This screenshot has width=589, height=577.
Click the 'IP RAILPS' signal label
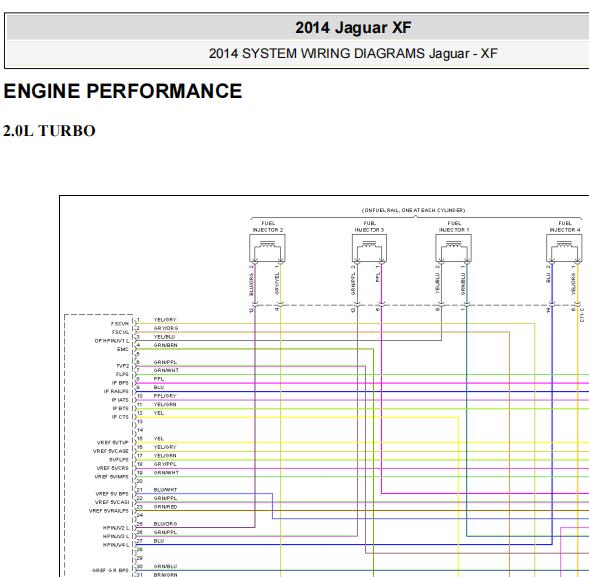pyautogui.click(x=116, y=391)
